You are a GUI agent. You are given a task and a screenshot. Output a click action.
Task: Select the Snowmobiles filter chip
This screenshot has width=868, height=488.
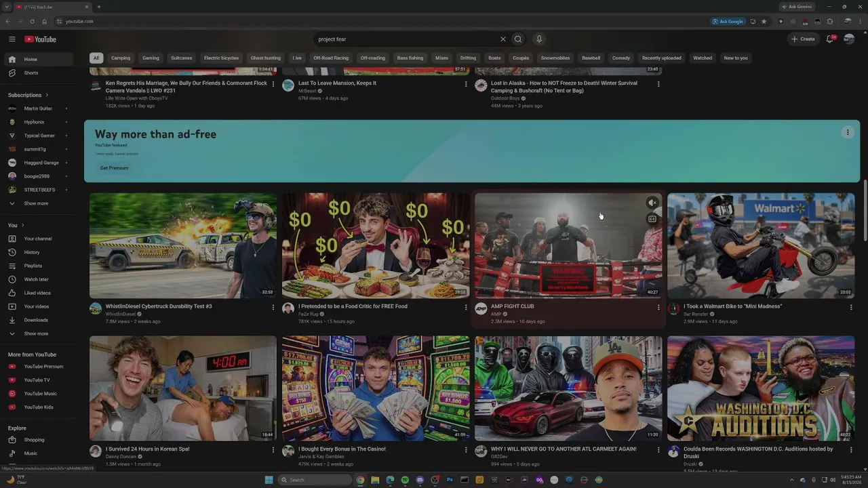555,58
